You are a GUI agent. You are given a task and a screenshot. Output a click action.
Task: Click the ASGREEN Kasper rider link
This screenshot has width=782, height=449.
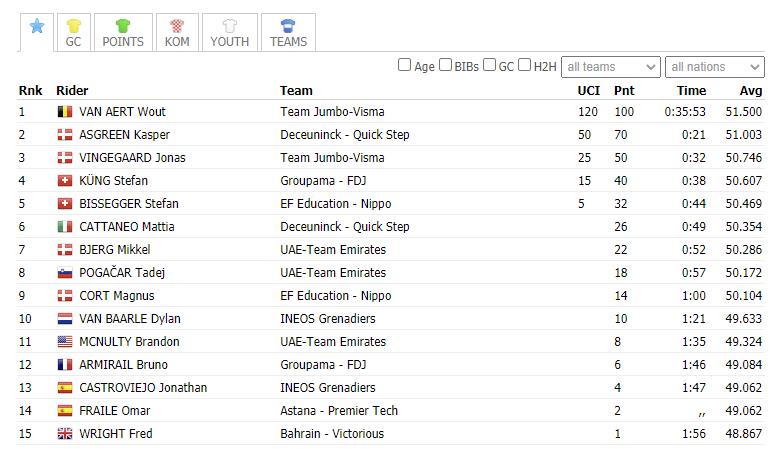click(125, 135)
